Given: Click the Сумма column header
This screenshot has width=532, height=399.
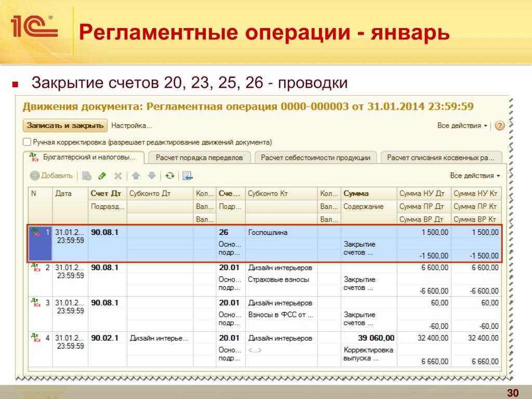Looking at the screenshot, I should [369, 193].
